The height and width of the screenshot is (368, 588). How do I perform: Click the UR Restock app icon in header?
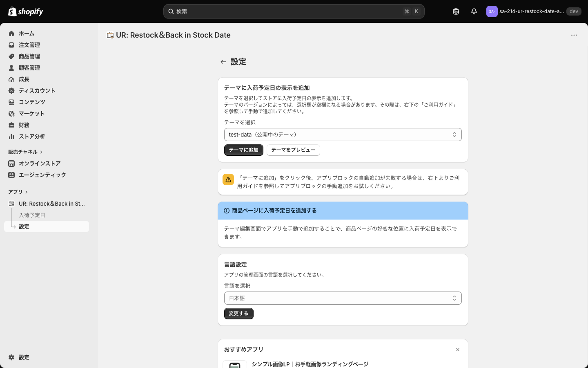(x=110, y=35)
